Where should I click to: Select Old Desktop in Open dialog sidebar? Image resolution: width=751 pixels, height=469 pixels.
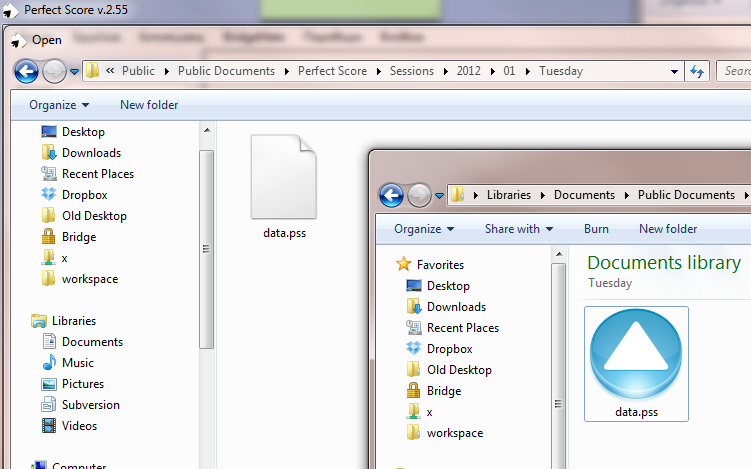click(84, 216)
